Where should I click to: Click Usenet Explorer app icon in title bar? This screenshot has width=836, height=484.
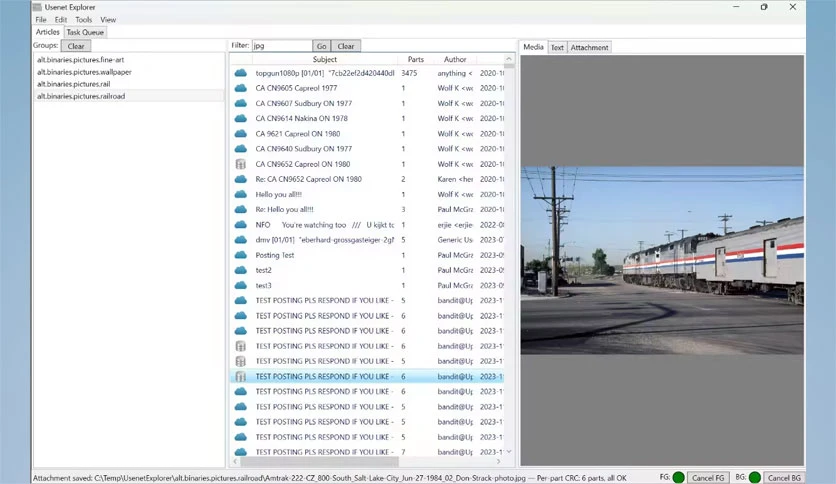(x=37, y=7)
